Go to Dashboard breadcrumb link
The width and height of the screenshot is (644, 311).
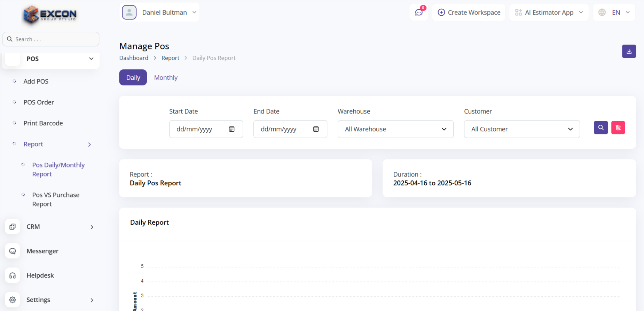point(134,58)
